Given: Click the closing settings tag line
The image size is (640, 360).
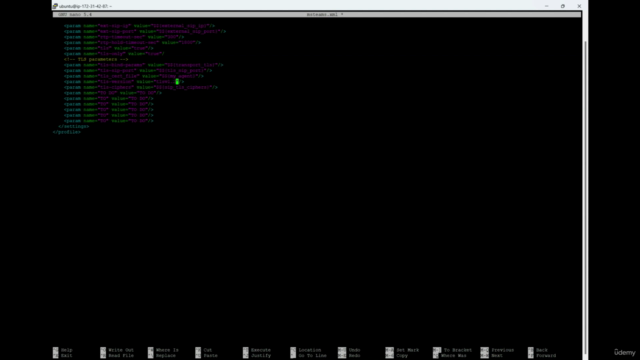Looking at the screenshot, I should click(73, 127).
